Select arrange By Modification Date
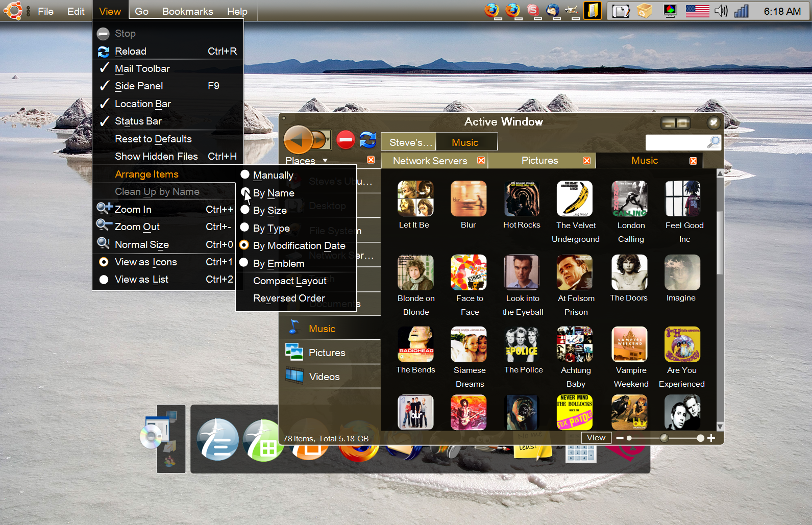 296,245
